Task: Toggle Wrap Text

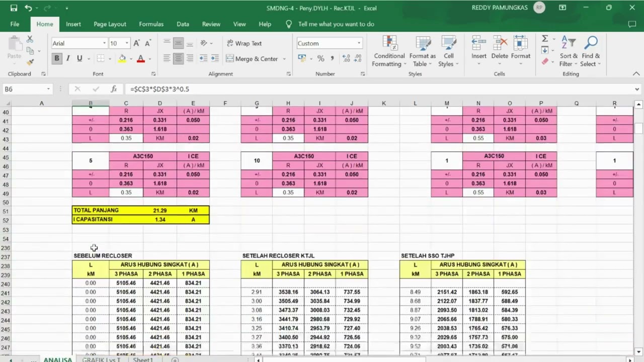Action: coord(245,43)
